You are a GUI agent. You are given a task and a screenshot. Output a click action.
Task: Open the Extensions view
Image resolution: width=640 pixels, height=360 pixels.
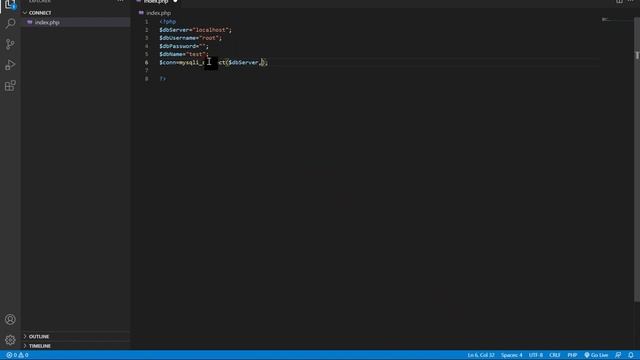[x=10, y=86]
